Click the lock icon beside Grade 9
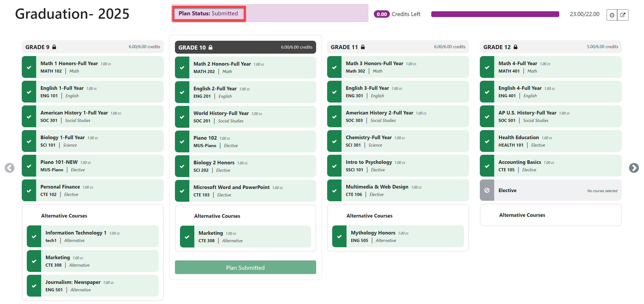 click(x=54, y=47)
